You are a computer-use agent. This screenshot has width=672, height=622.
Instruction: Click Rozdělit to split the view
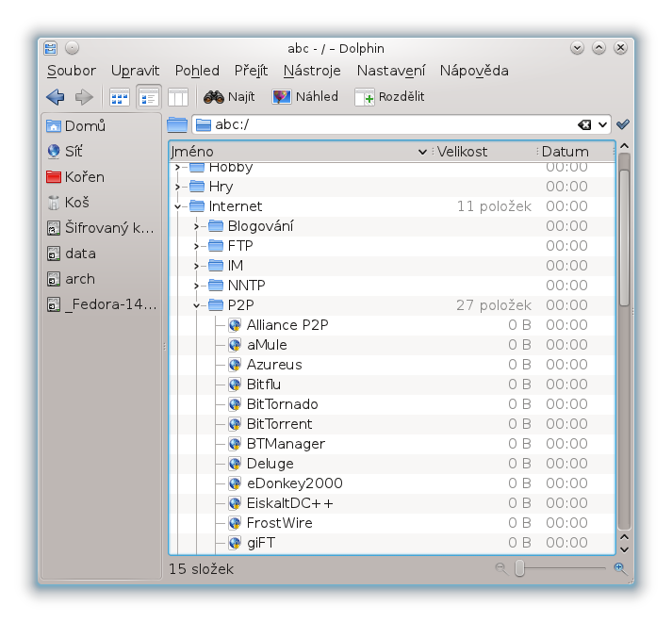[x=389, y=97]
